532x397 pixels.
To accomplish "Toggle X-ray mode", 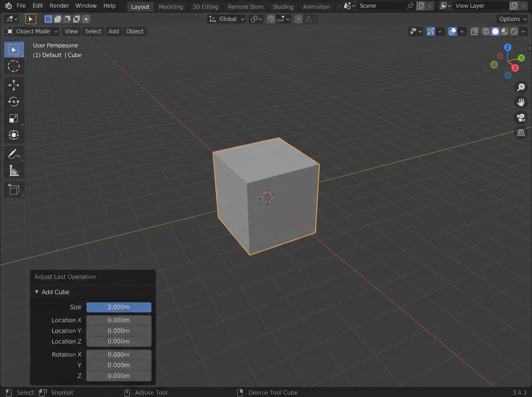I will pyautogui.click(x=474, y=31).
